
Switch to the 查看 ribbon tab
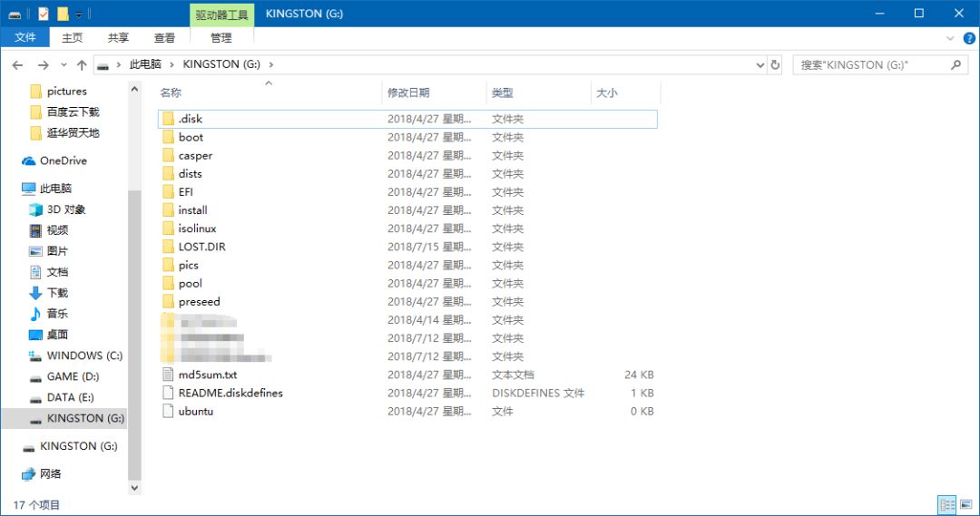(x=164, y=37)
